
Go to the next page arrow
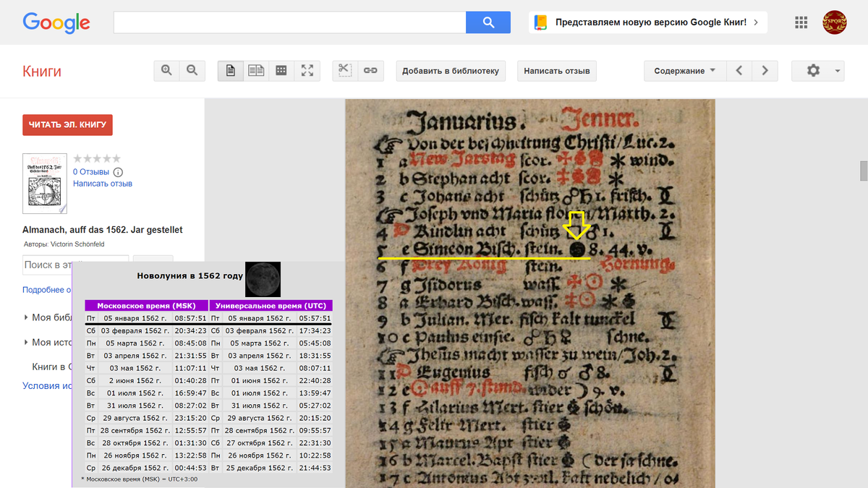pos(765,71)
